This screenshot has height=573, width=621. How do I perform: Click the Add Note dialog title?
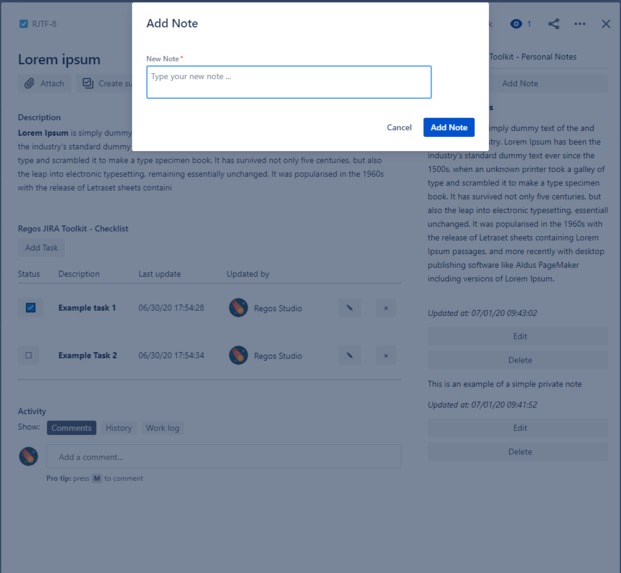click(172, 23)
